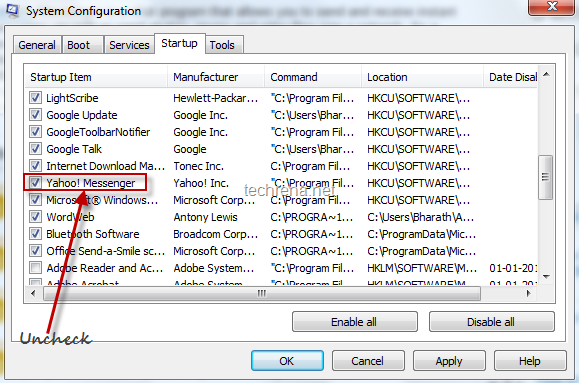Image resolution: width=579 pixels, height=383 pixels.
Task: Click the vertical scrollbar down arrow
Action: (547, 276)
